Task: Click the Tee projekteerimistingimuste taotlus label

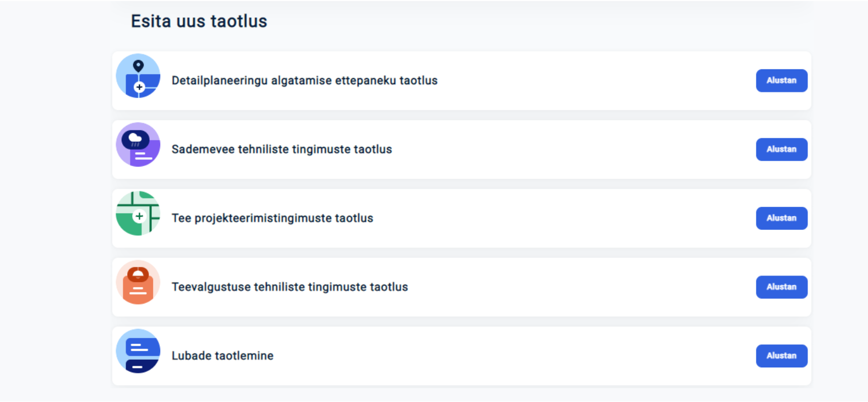Action: click(x=272, y=218)
